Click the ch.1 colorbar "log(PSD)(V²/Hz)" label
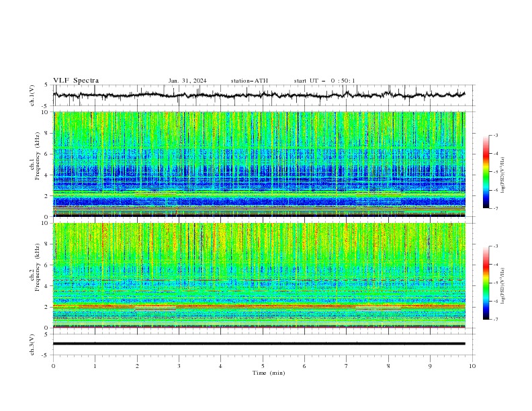The width and height of the screenshot is (532, 411). pyautogui.click(x=503, y=175)
